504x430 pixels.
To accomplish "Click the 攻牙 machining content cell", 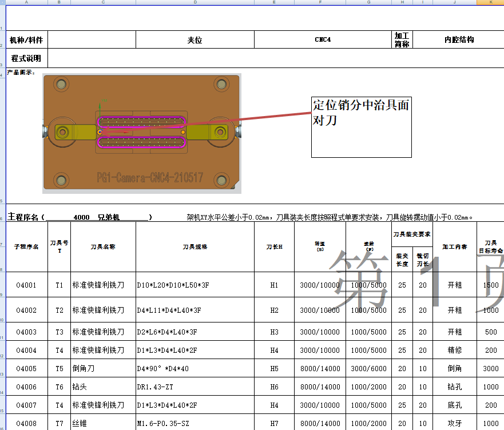I will coord(454,423).
